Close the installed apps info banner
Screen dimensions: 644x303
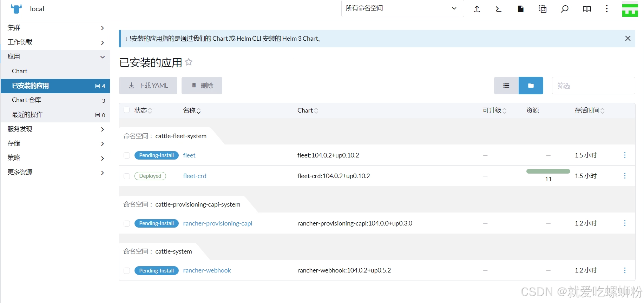tap(628, 38)
